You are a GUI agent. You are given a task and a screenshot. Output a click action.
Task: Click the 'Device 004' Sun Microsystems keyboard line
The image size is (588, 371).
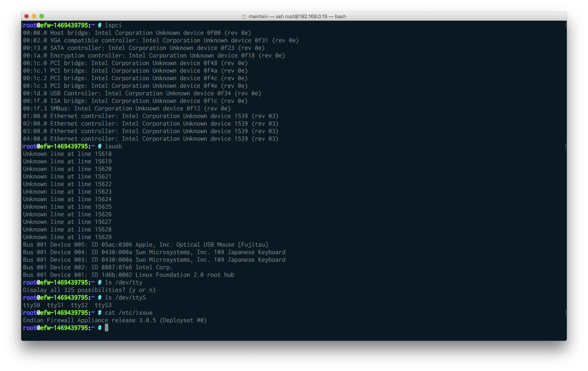[x=154, y=252]
